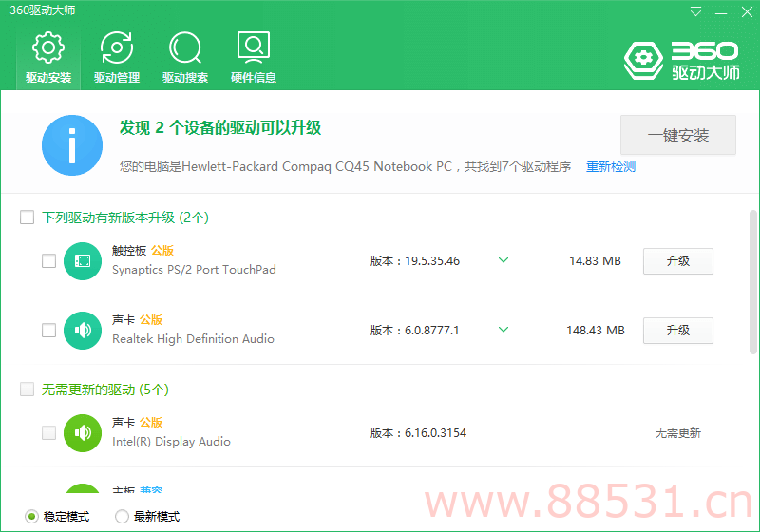The image size is (760, 532).
Task: Select the 稳定模式 radio button
Action: coord(31,517)
